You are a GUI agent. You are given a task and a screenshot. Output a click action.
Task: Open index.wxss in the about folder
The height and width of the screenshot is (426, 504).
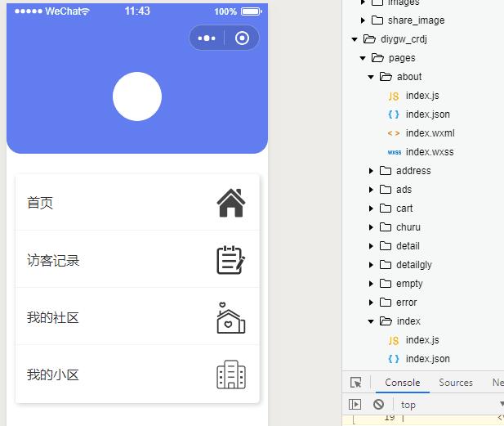pos(429,152)
